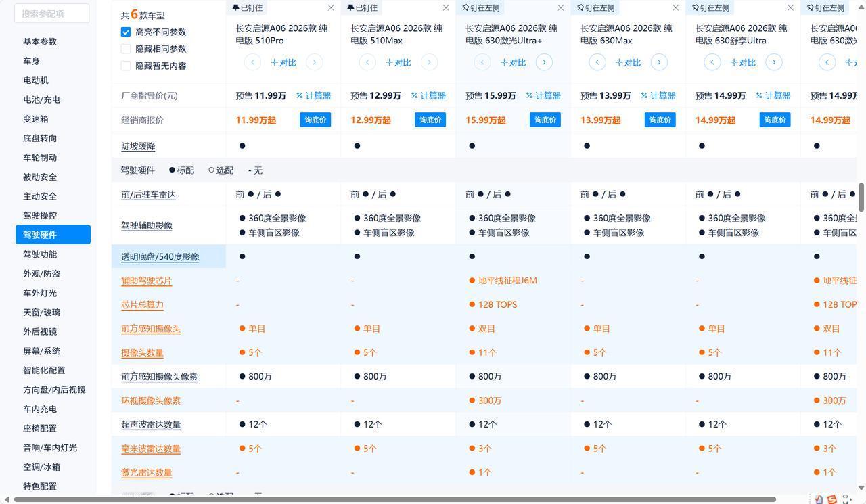This screenshot has height=504, width=866.
Task: Remove the 510Max model with its X
Action: [x=446, y=8]
